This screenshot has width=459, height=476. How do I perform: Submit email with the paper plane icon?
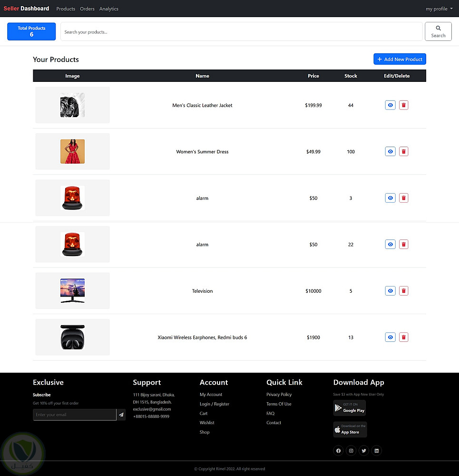(121, 415)
